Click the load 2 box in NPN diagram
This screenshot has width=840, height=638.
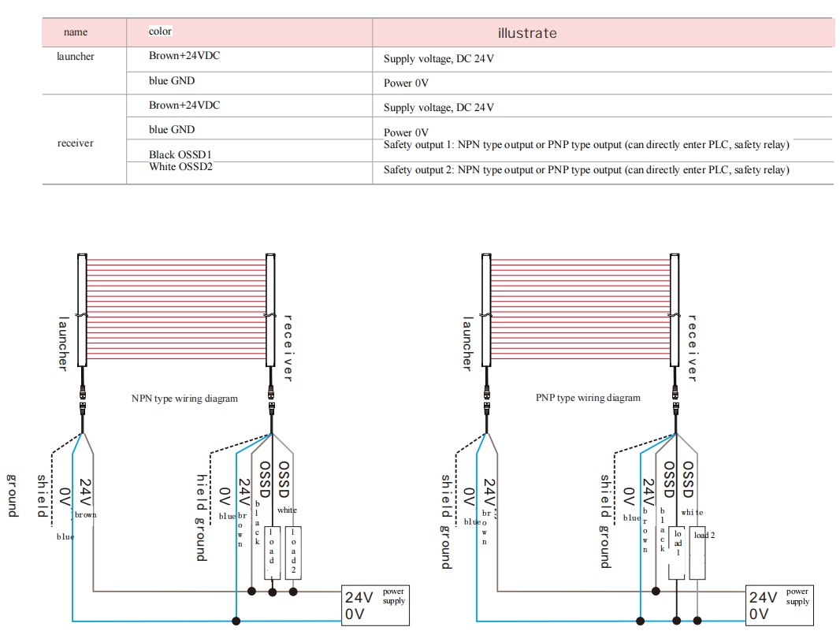293,552
